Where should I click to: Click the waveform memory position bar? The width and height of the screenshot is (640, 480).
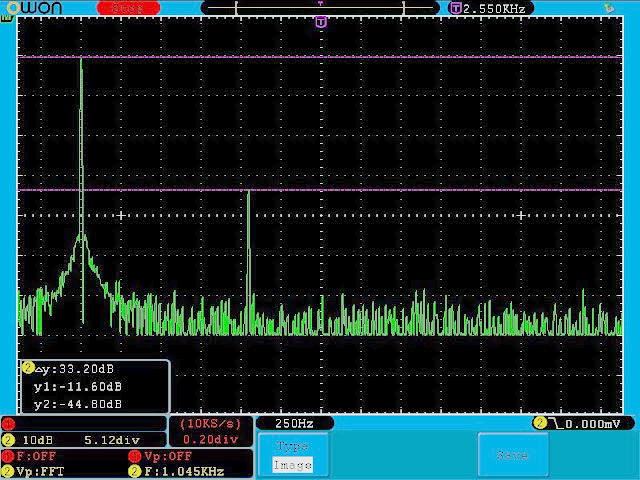click(320, 8)
